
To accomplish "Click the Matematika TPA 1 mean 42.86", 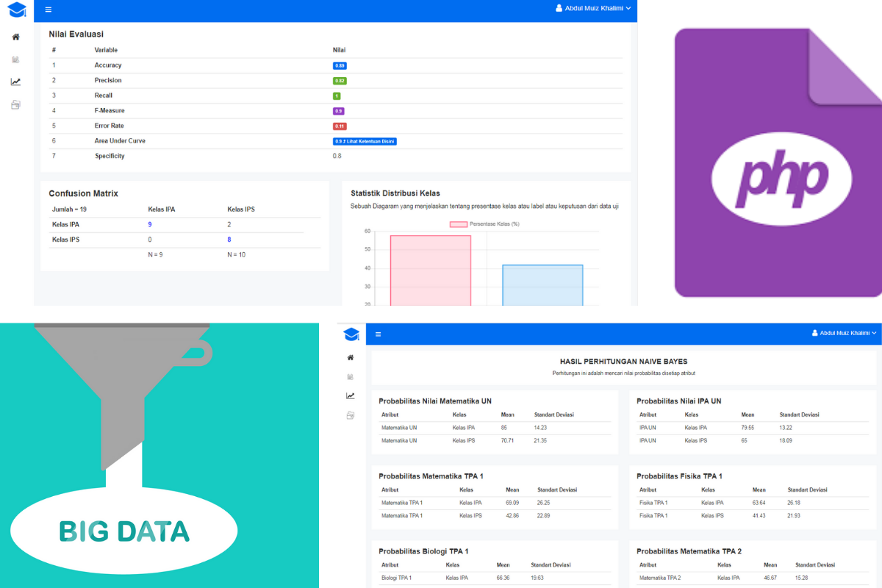I will [x=514, y=515].
